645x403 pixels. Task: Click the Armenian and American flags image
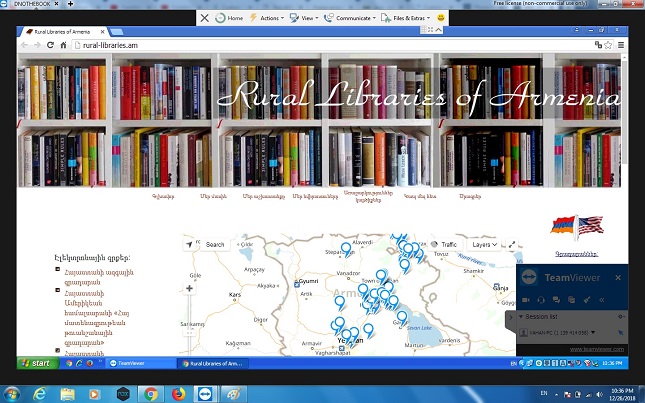(577, 227)
